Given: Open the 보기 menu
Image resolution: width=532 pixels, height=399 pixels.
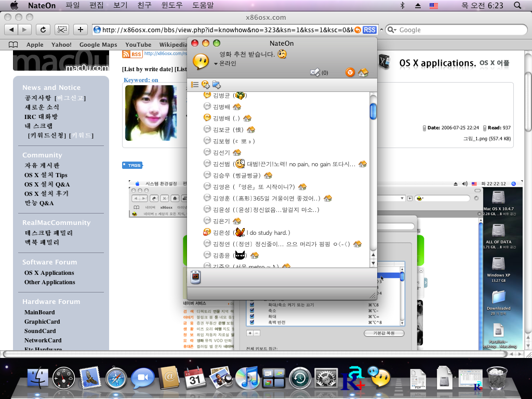Looking at the screenshot, I should (x=120, y=5).
